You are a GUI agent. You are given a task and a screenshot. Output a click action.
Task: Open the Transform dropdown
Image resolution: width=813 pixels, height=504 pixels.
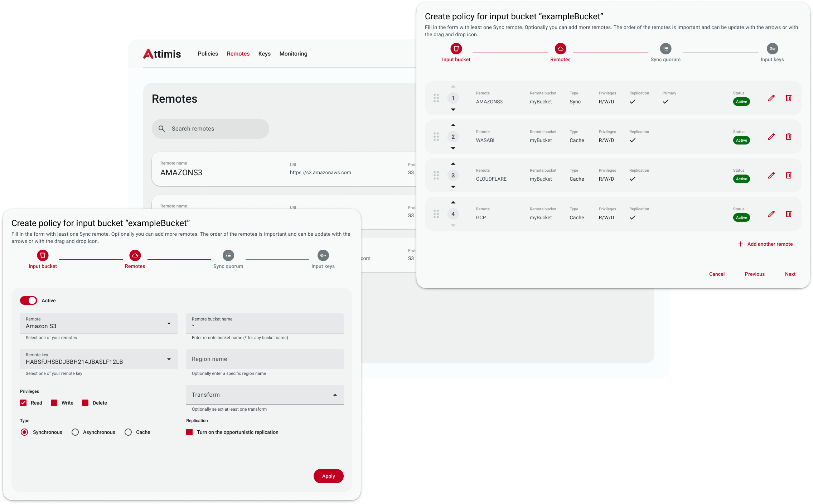click(x=265, y=395)
